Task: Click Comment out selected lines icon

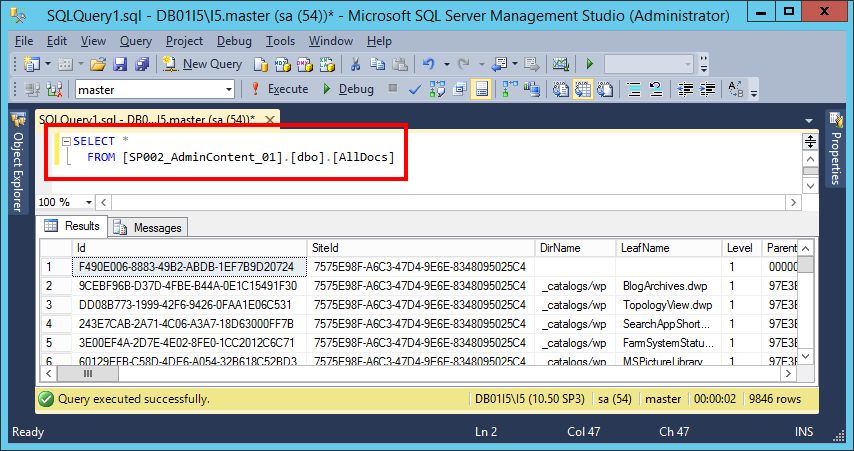Action: point(633,89)
